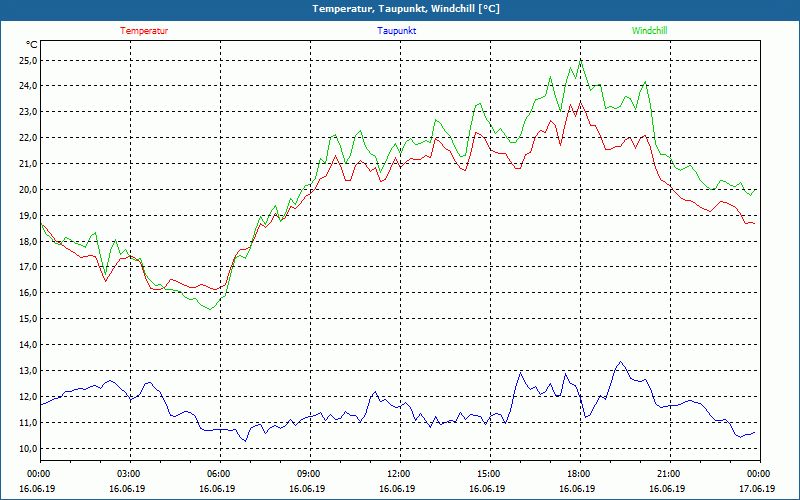
Task: Click the 23,0 y-axis value
Action: click(x=29, y=112)
